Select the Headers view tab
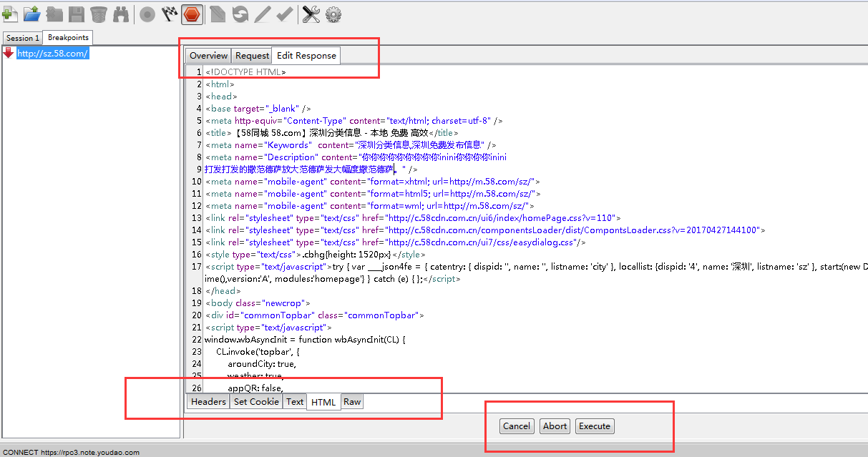The image size is (868, 457). 208,402
